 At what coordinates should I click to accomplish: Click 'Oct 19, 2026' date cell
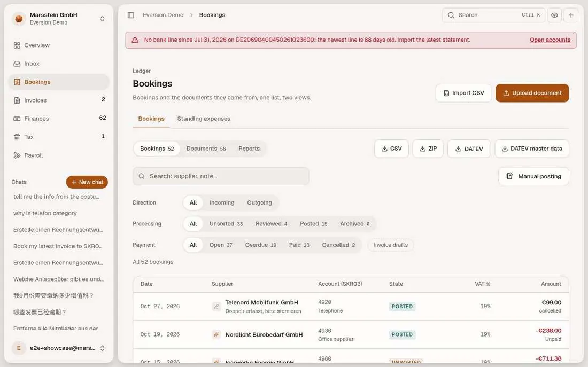(x=160, y=334)
